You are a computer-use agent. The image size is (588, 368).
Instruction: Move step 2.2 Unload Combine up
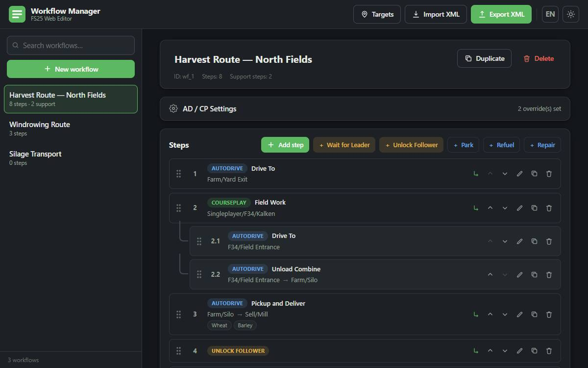click(x=490, y=274)
